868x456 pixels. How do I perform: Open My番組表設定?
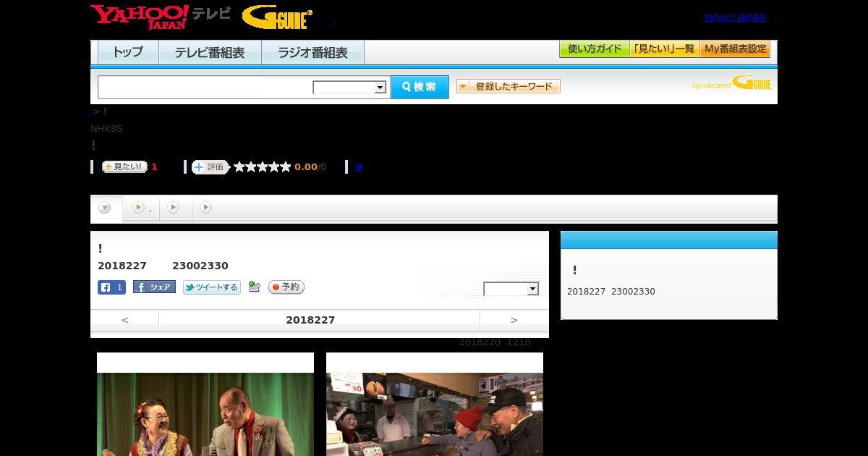pyautogui.click(x=735, y=49)
